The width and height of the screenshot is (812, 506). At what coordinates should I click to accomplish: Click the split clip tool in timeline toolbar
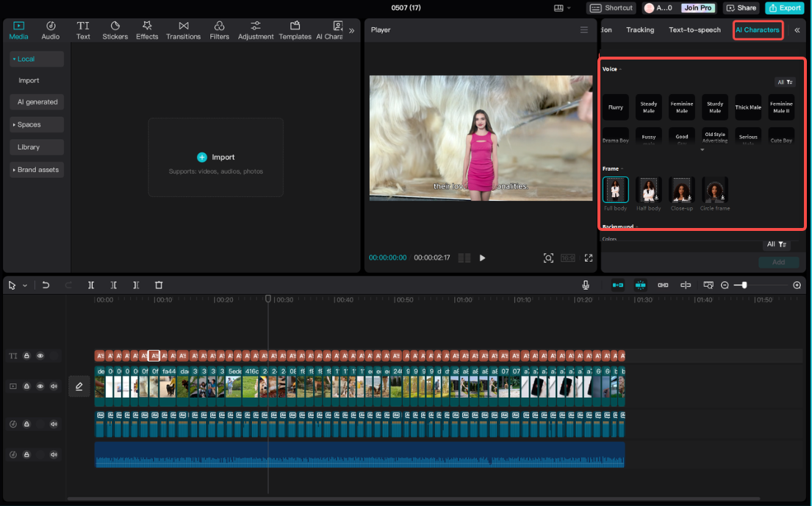91,285
